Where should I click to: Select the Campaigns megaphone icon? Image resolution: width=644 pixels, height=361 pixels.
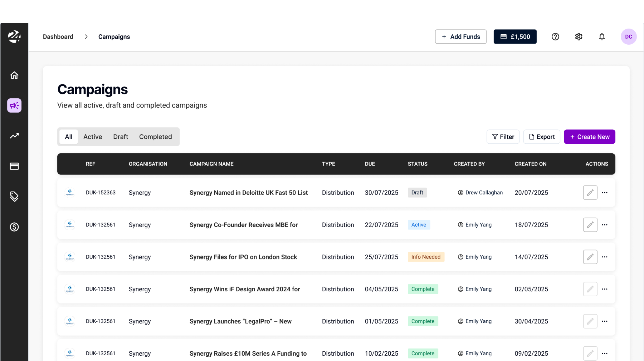click(x=14, y=105)
